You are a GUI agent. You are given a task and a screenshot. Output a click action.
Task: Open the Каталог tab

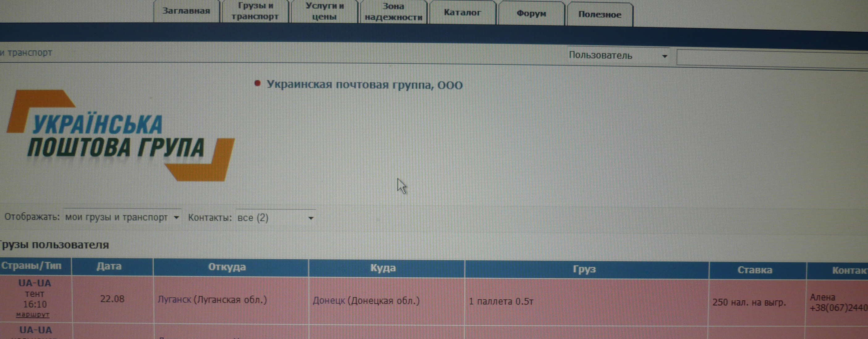[x=462, y=13]
